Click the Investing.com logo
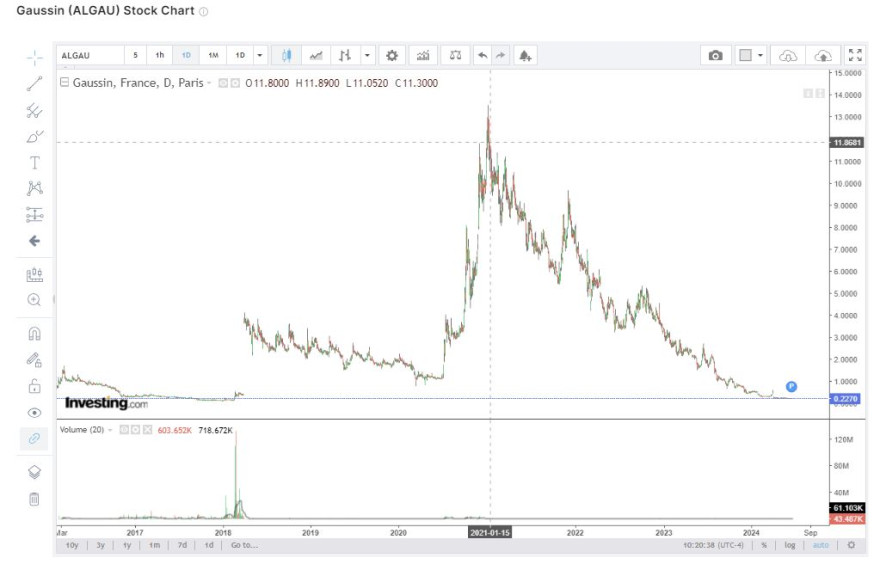The width and height of the screenshot is (880, 564). pos(106,403)
